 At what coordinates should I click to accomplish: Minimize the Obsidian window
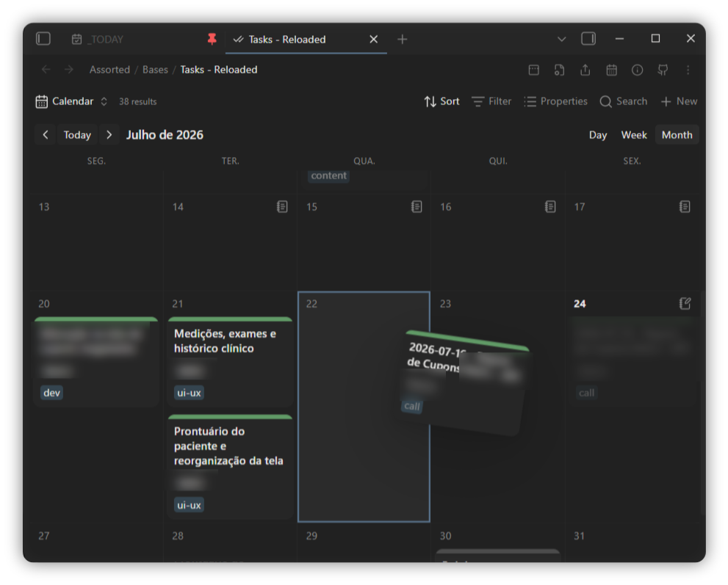pyautogui.click(x=619, y=39)
